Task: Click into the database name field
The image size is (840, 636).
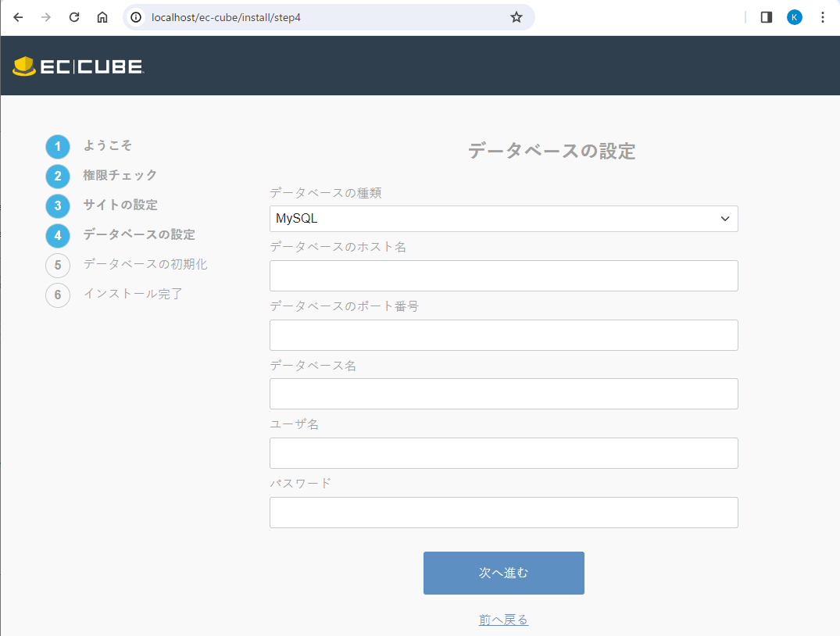Action: tap(503, 394)
